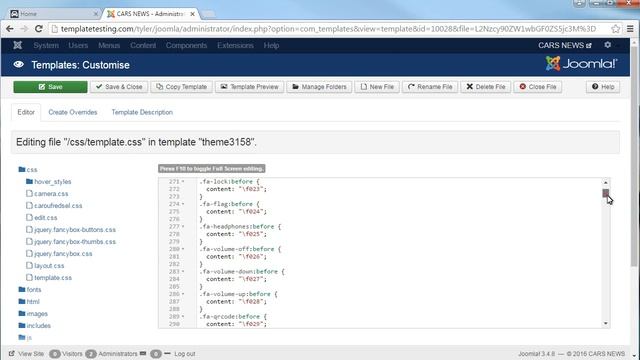Open the Help menu in admin bar

point(271,45)
